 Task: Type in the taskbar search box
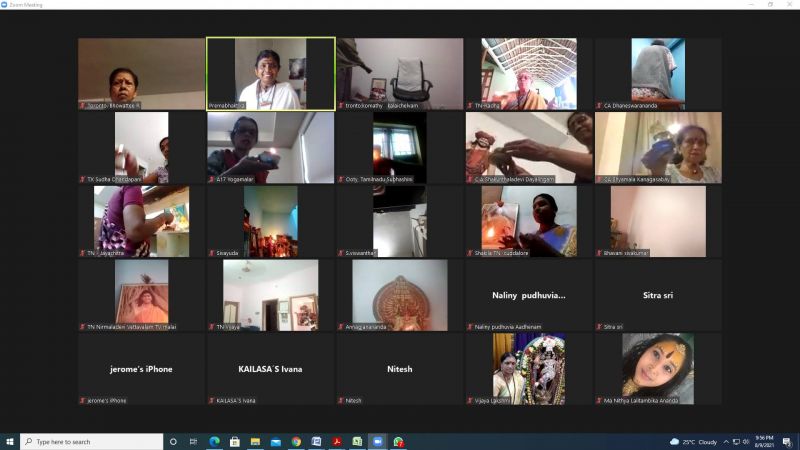(x=95, y=441)
